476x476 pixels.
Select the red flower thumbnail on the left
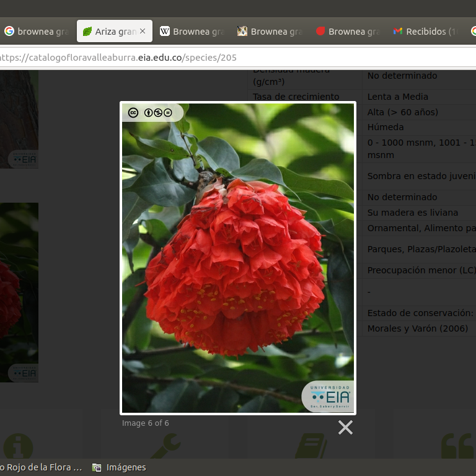(x=19, y=291)
